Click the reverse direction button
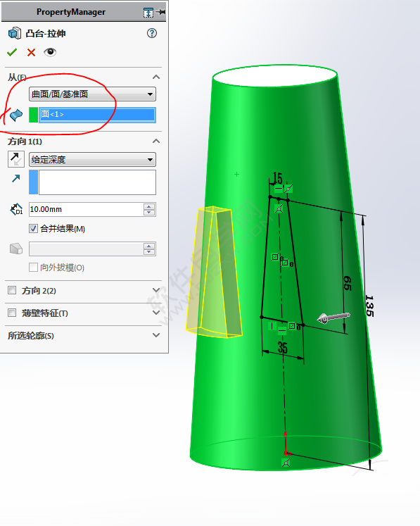 point(15,159)
